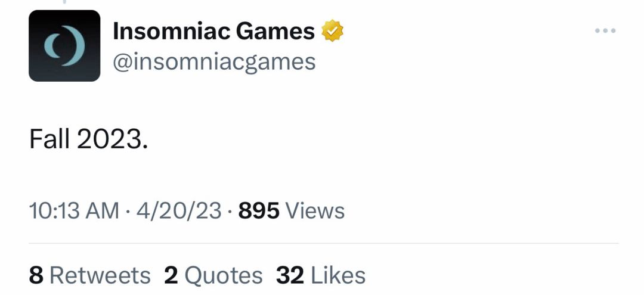The height and width of the screenshot is (295, 644).
Task: Click the bold quote count number 2
Action: (x=171, y=275)
